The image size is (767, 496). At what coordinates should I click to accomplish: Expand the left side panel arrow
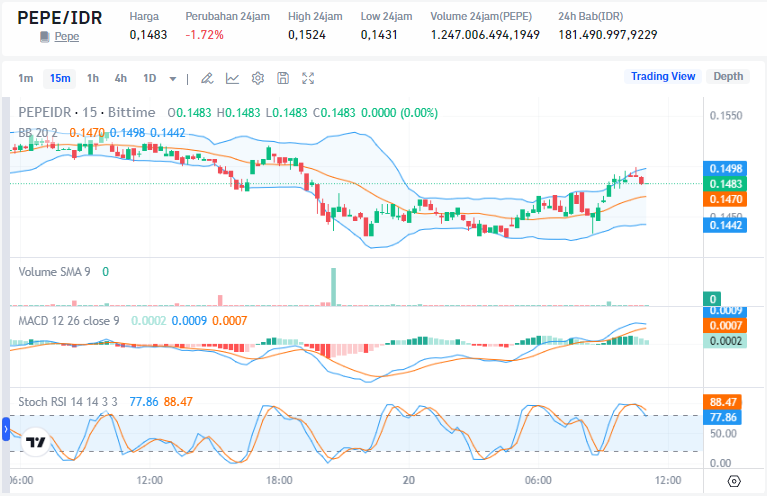[6, 429]
